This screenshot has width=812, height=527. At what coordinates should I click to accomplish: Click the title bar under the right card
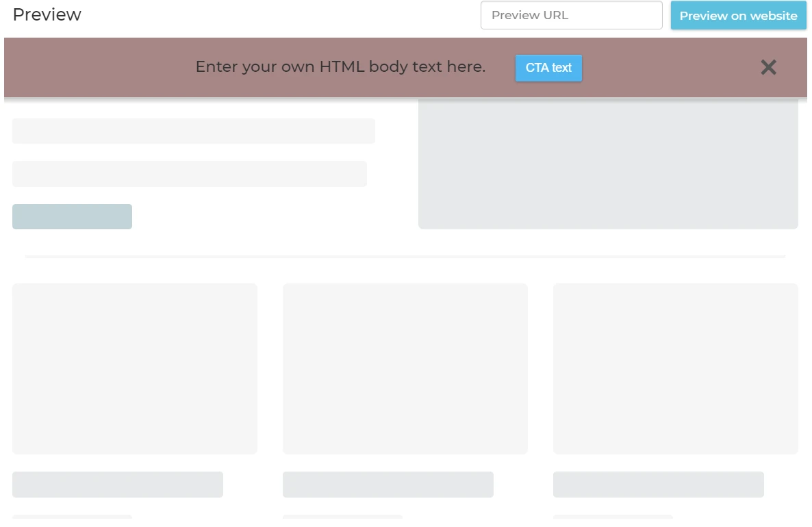[659, 485]
